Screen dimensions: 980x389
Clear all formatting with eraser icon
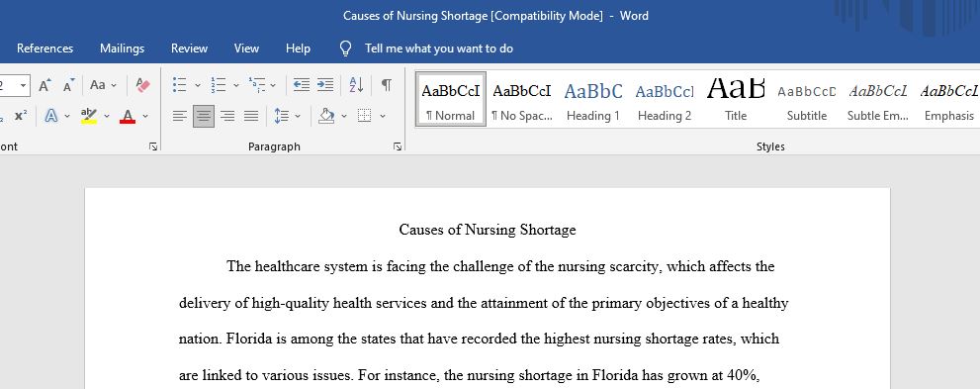(143, 85)
